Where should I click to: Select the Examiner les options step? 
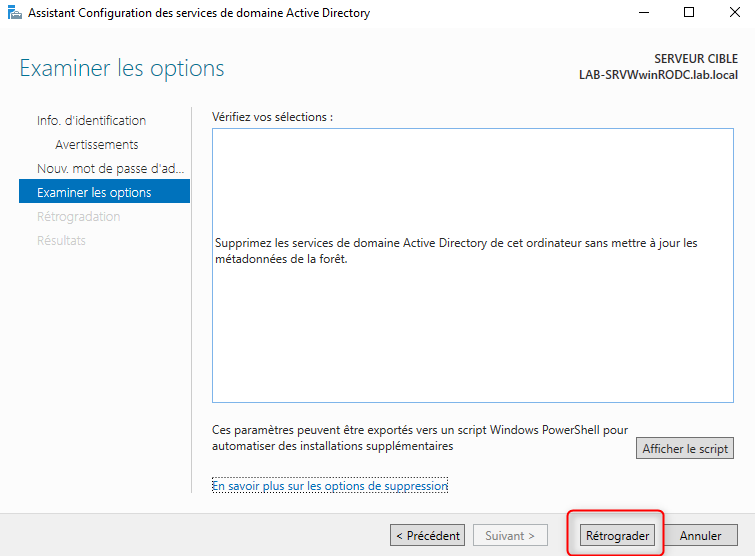(104, 192)
